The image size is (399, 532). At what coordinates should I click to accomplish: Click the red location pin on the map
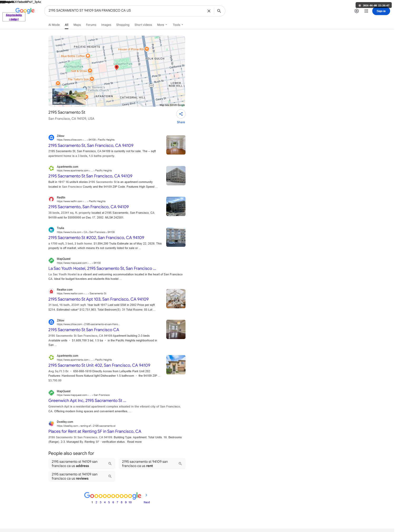[x=117, y=67]
